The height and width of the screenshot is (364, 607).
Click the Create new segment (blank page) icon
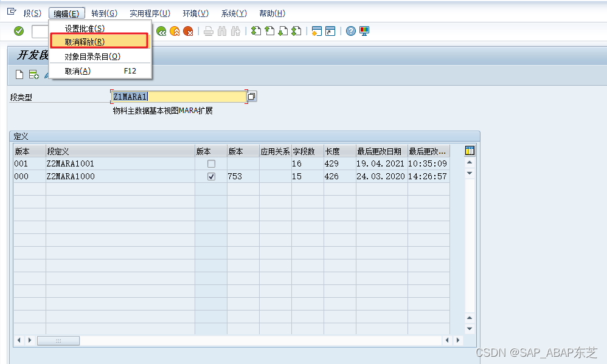(19, 74)
